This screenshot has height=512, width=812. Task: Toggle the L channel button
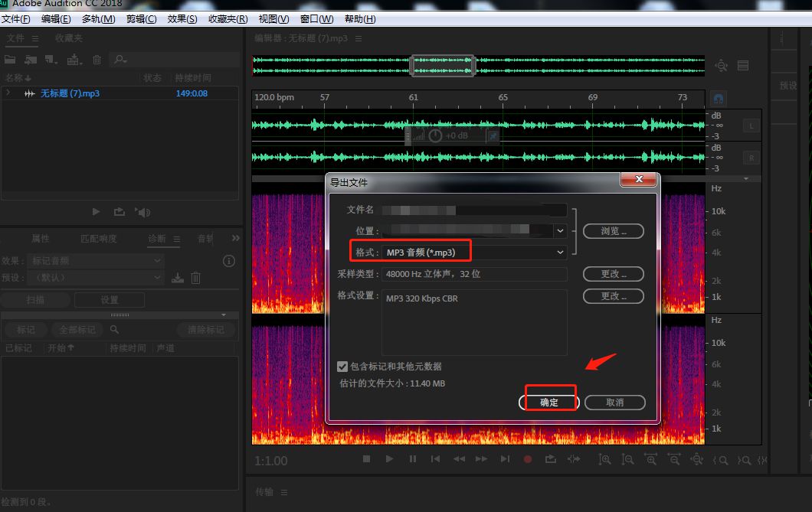pyautogui.click(x=751, y=126)
